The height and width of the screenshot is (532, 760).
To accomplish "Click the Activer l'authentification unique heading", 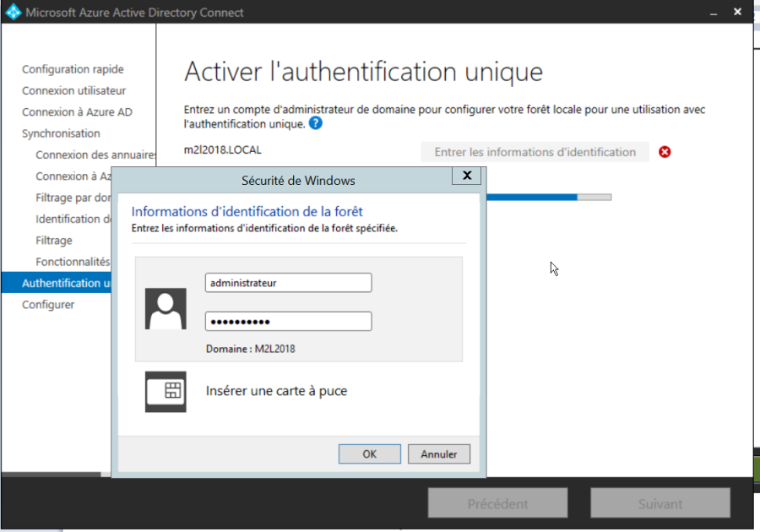I will [x=363, y=72].
